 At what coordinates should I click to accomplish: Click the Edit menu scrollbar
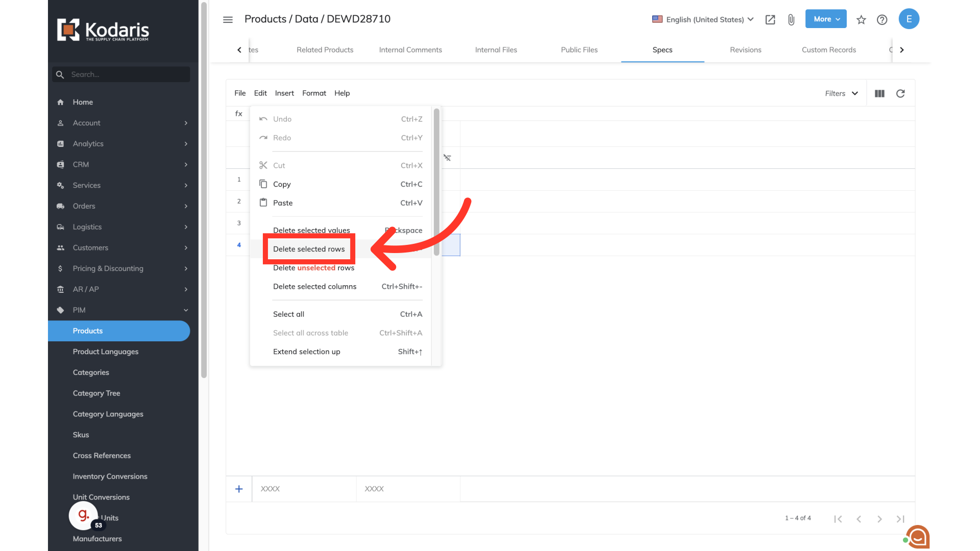(x=436, y=182)
